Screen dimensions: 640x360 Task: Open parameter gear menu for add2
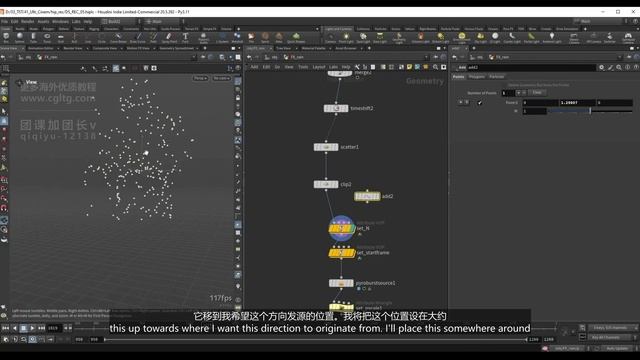tap(601, 67)
